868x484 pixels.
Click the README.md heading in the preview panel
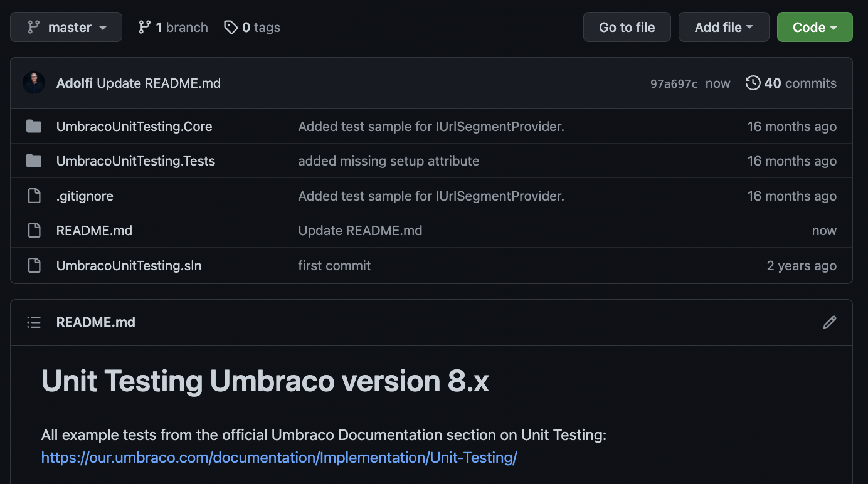pos(95,322)
